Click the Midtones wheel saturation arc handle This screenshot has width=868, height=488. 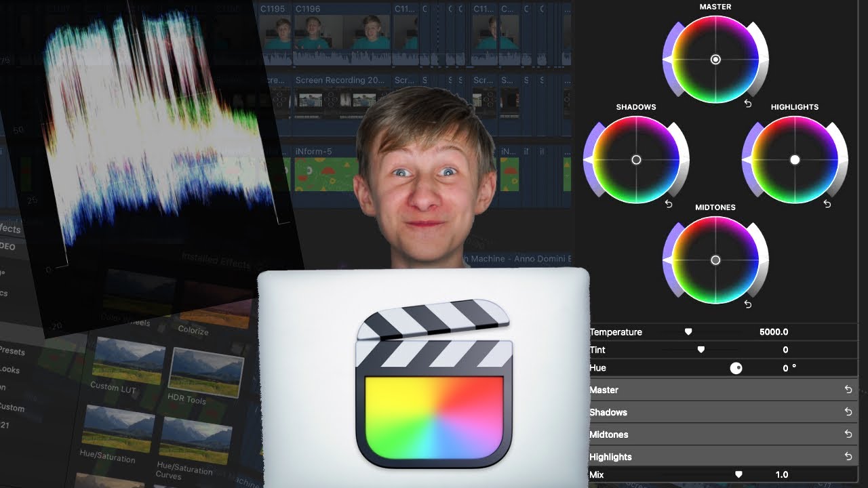click(x=668, y=260)
